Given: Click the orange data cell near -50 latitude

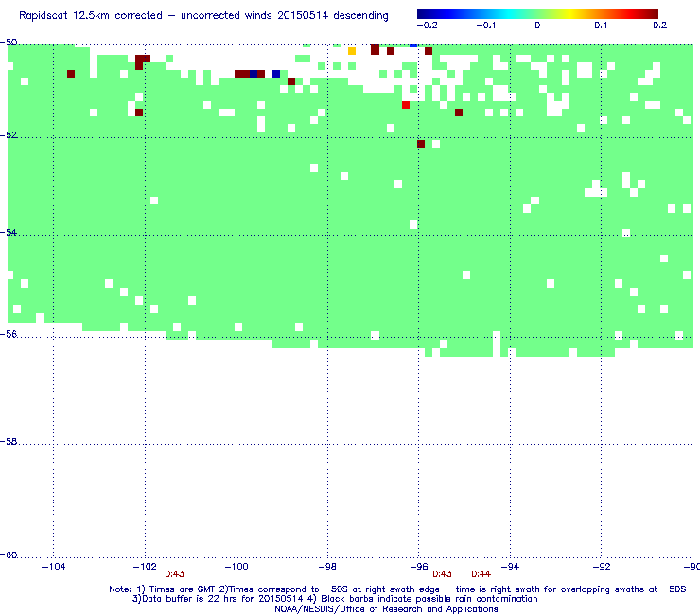Looking at the screenshot, I should [x=352, y=51].
